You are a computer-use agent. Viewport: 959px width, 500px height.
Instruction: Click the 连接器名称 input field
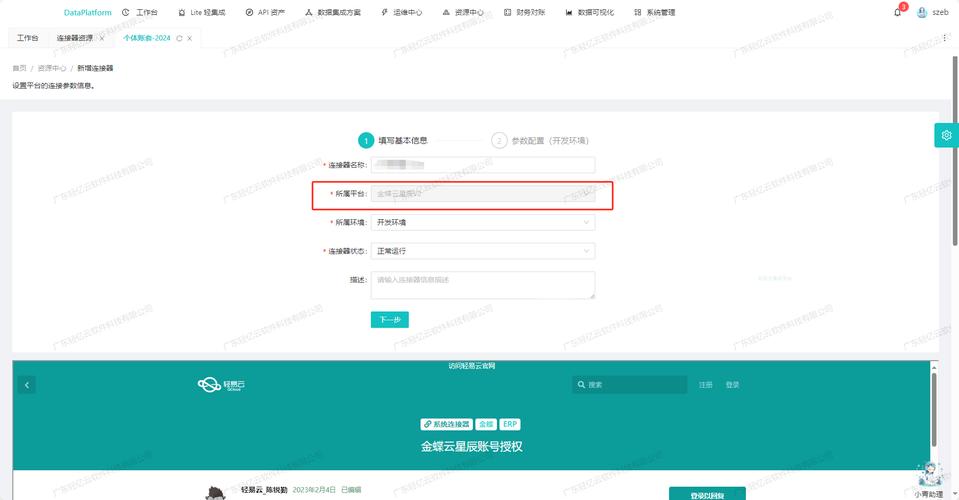pyautogui.click(x=483, y=164)
